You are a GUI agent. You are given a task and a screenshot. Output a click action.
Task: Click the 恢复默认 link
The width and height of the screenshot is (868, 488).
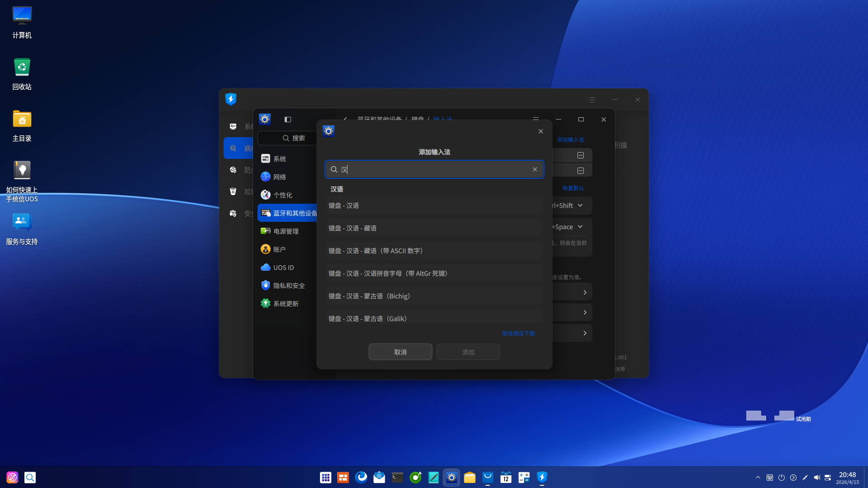tap(573, 188)
